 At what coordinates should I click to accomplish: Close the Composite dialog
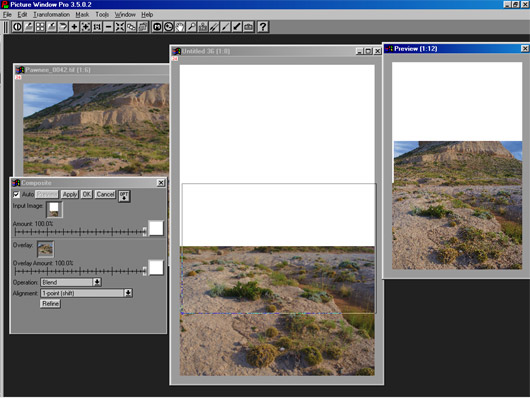point(161,183)
